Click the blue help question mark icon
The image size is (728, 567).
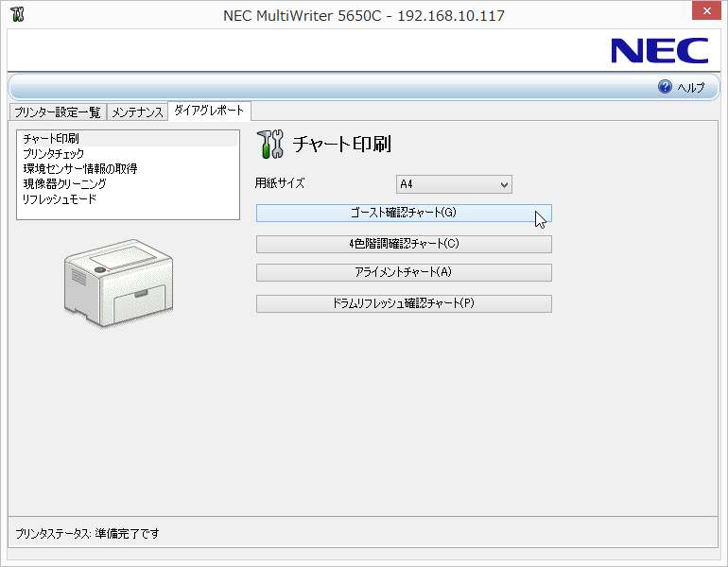click(665, 86)
